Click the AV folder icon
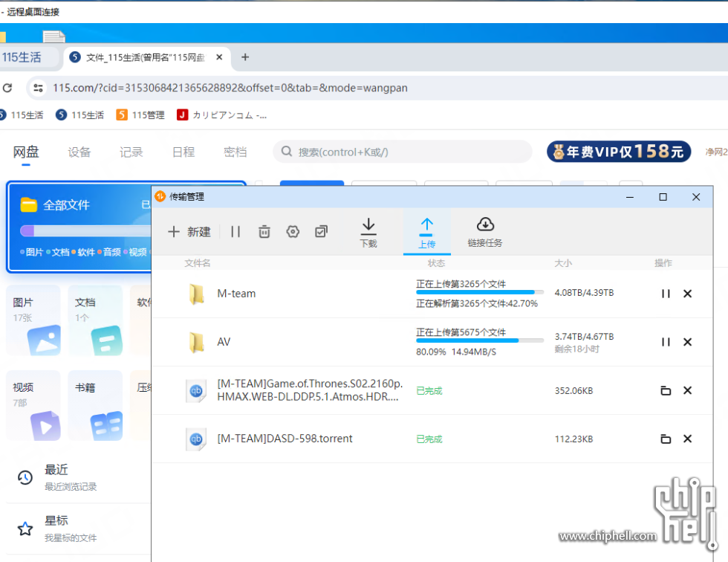728x562 pixels. coord(196,342)
